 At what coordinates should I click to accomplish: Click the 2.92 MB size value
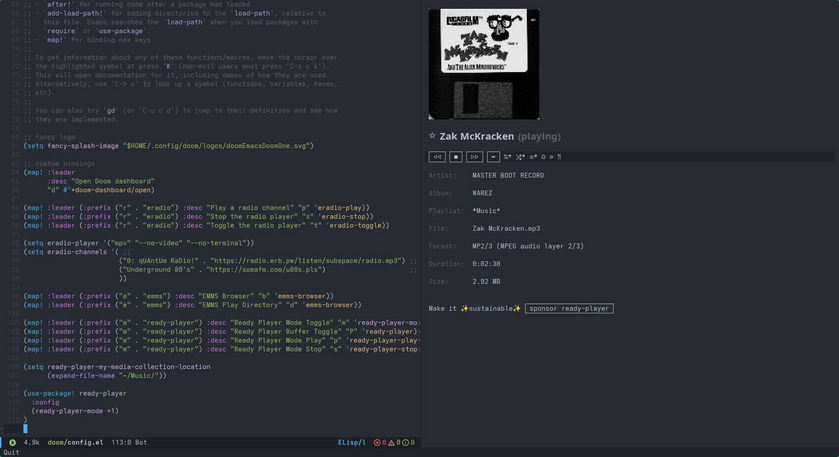(486, 281)
